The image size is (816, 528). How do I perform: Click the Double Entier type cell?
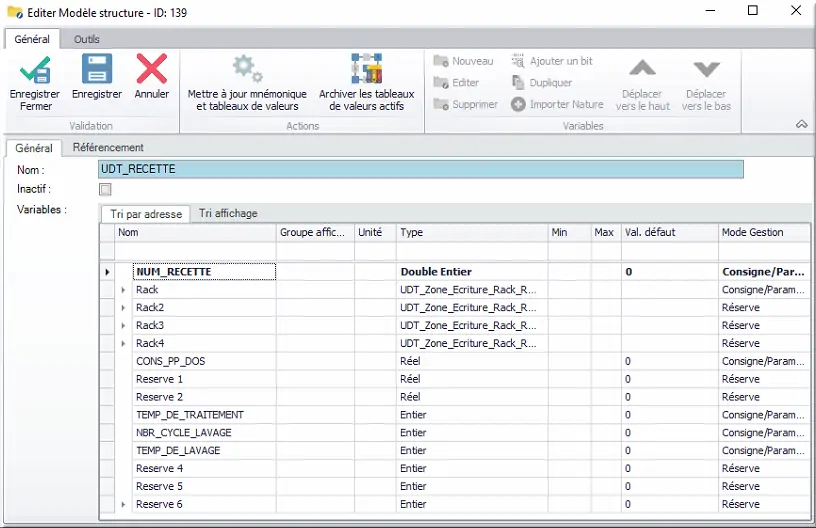pyautogui.click(x=471, y=272)
